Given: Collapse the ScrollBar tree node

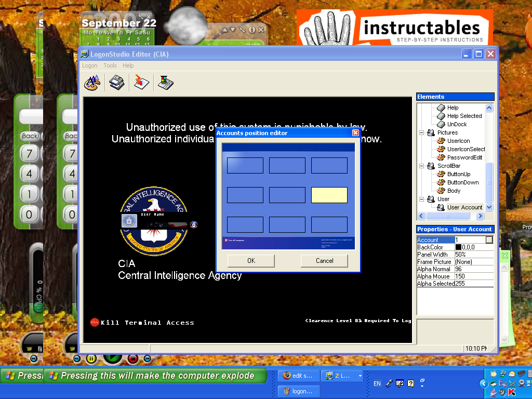Looking at the screenshot, I should 421,166.
